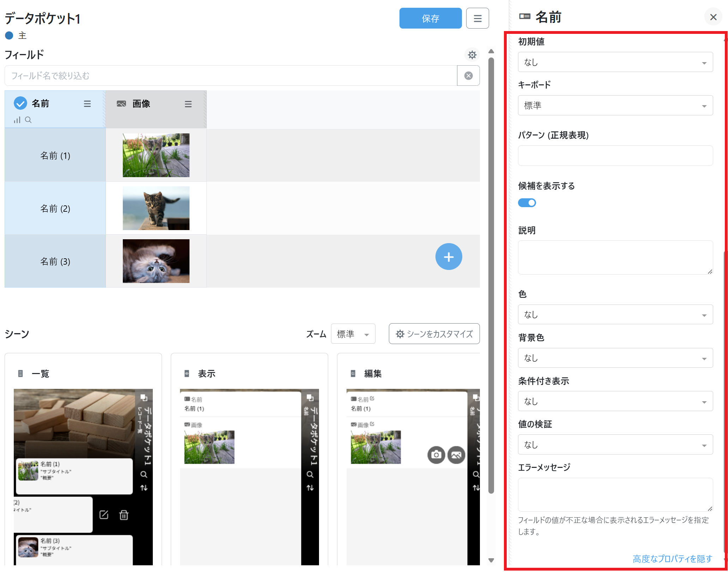Click the blue add record plus button
Image resolution: width=728 pixels, height=572 pixels.
pyautogui.click(x=448, y=257)
